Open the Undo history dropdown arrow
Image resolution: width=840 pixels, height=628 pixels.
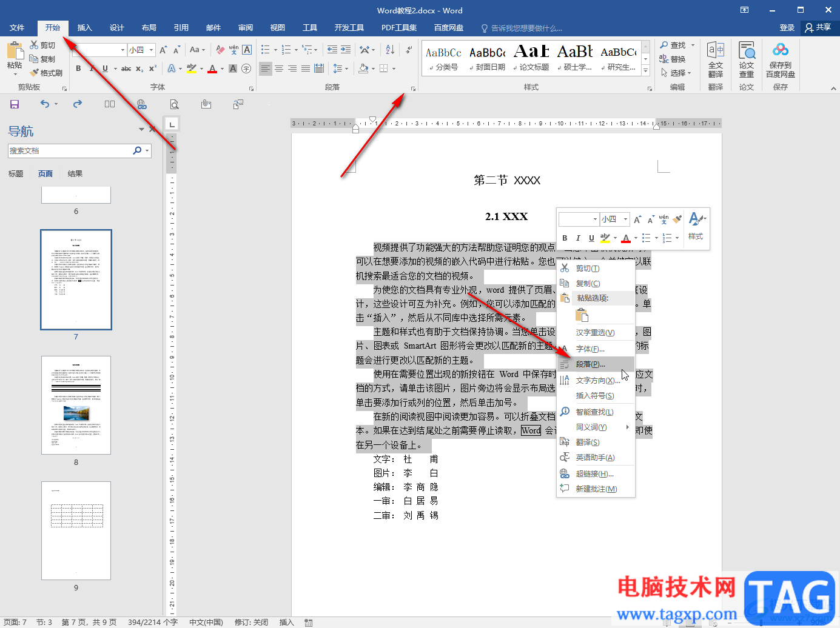[x=56, y=104]
